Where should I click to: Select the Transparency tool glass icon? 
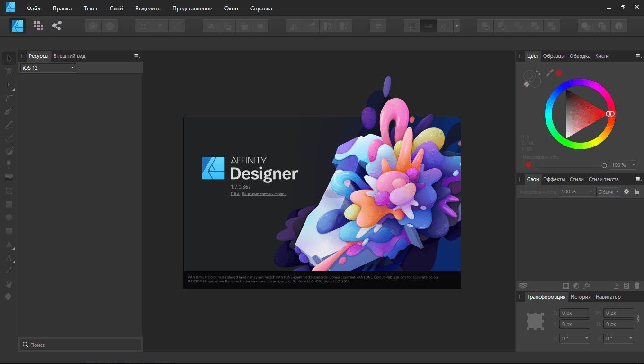pyautogui.click(x=9, y=164)
